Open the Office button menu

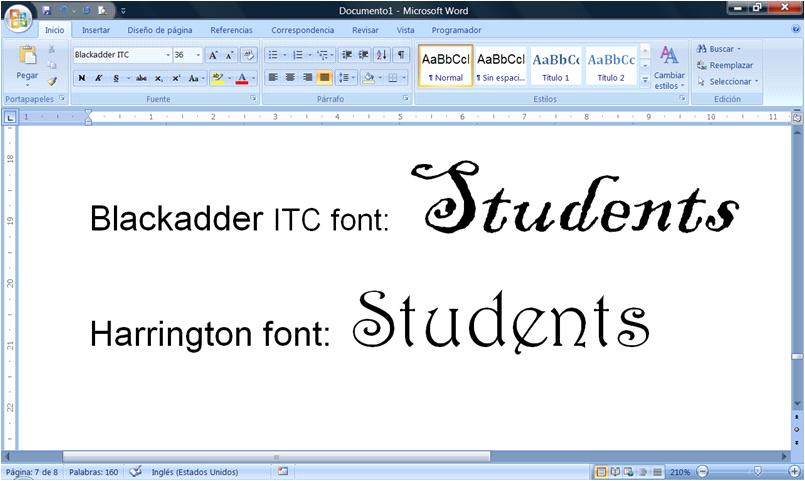tap(18, 18)
